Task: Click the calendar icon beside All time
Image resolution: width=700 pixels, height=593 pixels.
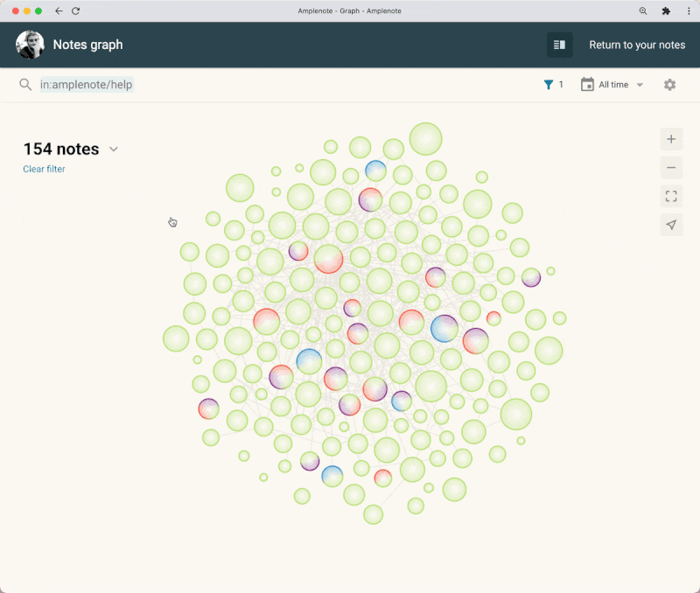Action: (587, 84)
